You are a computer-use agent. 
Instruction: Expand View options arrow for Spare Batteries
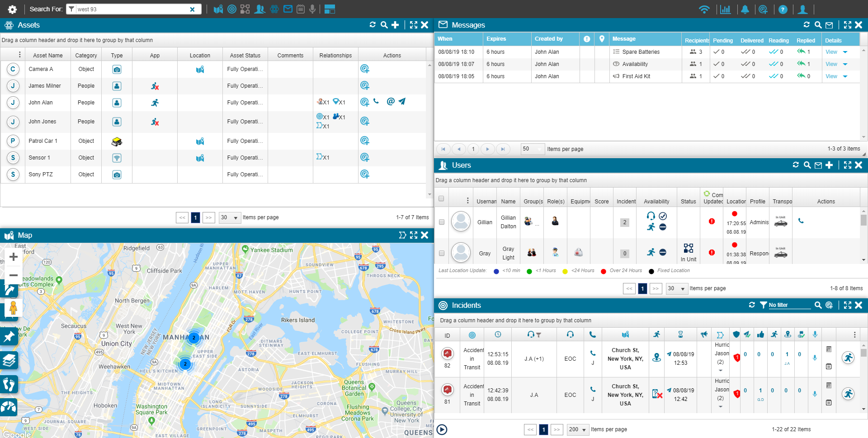(x=845, y=52)
